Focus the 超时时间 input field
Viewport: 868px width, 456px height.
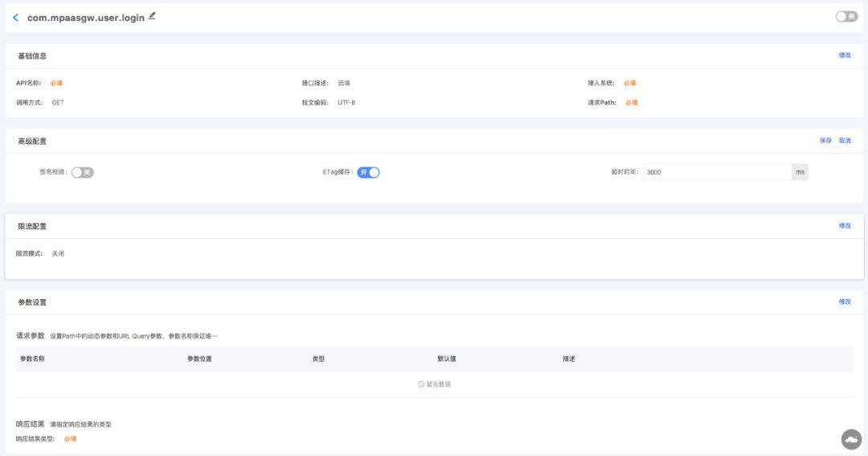click(717, 172)
